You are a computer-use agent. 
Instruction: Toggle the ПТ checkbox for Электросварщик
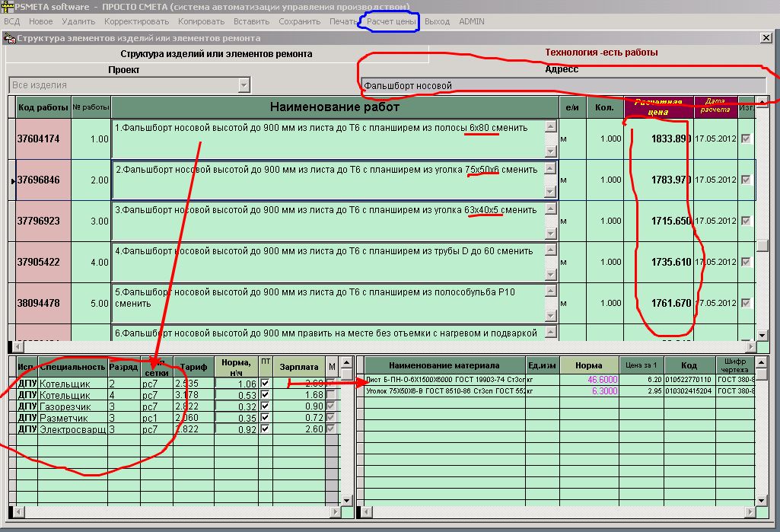coord(265,430)
